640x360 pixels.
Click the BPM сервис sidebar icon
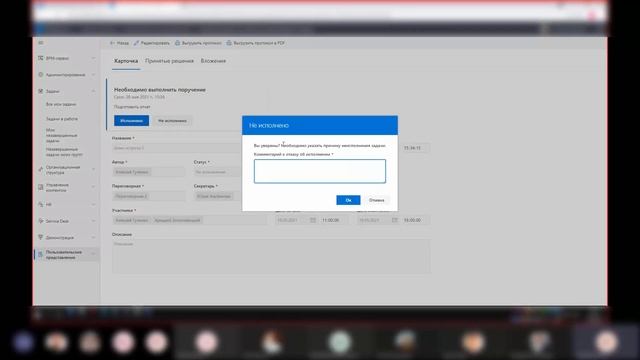tap(40, 58)
